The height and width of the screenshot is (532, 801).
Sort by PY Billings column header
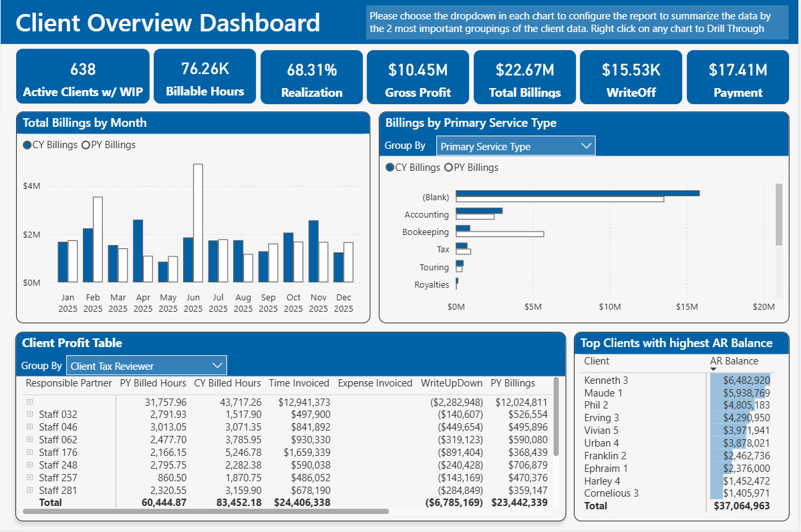coord(513,383)
